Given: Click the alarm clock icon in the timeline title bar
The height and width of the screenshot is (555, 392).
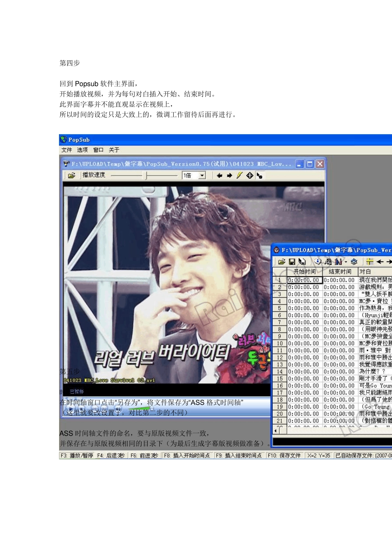Looking at the screenshot, I should click(276, 250).
